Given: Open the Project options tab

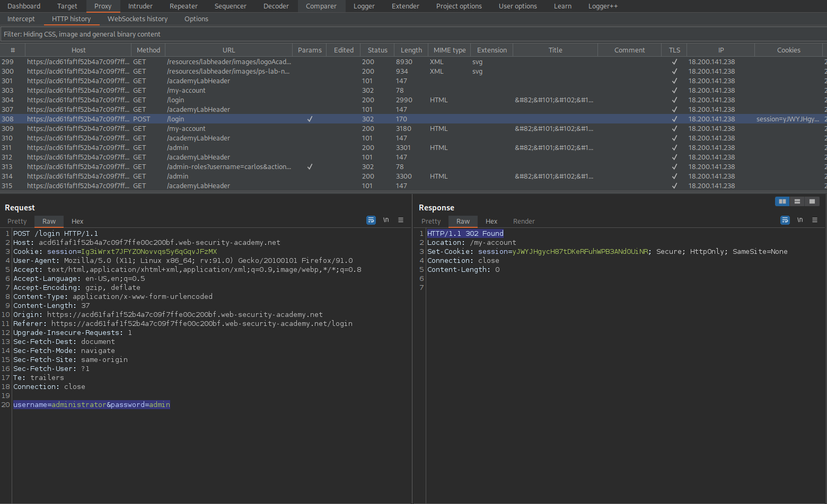Looking at the screenshot, I should pyautogui.click(x=459, y=6).
